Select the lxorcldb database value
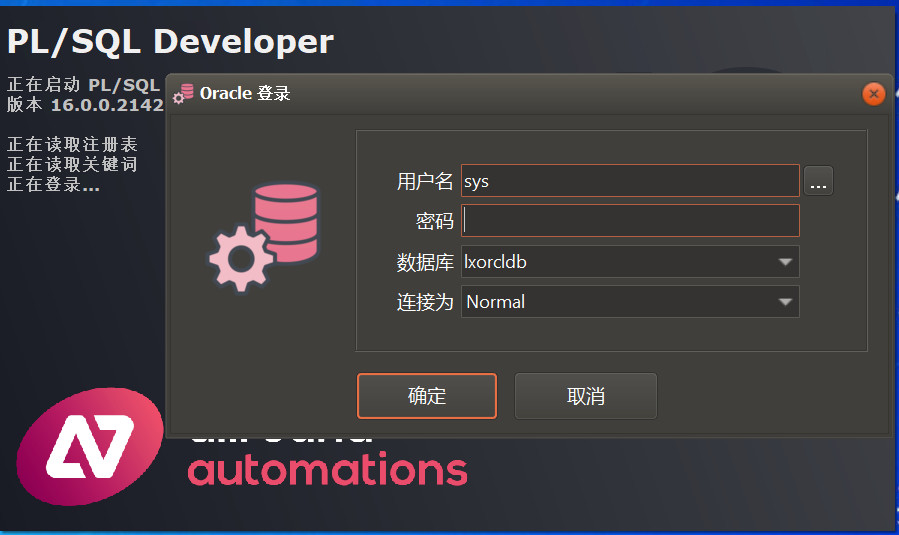This screenshot has height=535, width=899. coord(495,262)
